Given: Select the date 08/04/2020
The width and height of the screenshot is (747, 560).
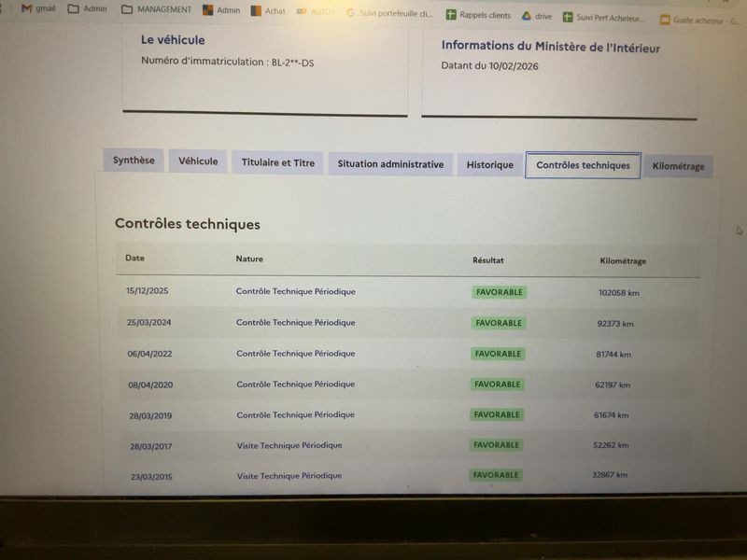Looking at the screenshot, I should (x=150, y=385).
